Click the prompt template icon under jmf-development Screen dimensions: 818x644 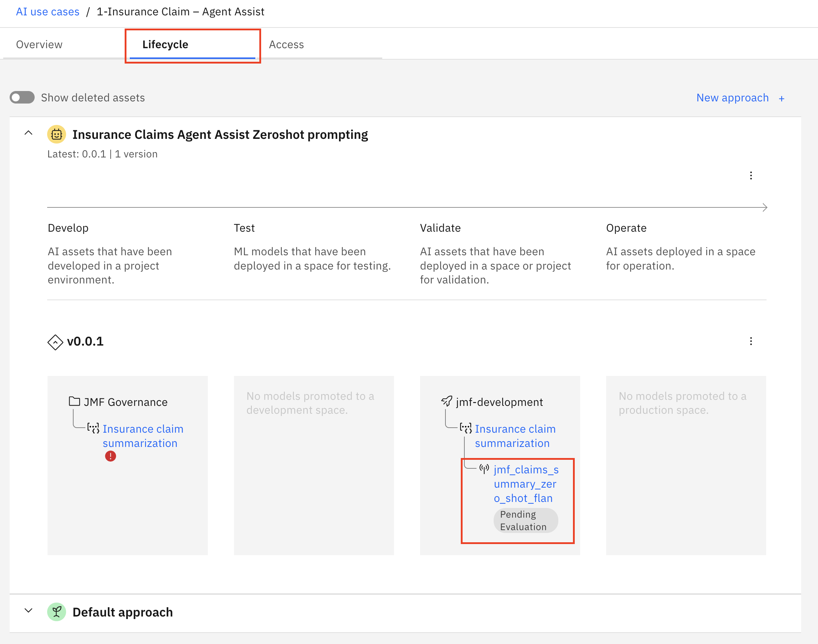465,428
